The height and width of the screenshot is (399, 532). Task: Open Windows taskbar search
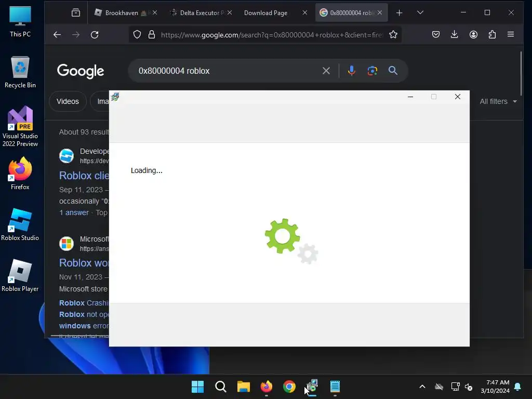[x=220, y=387]
